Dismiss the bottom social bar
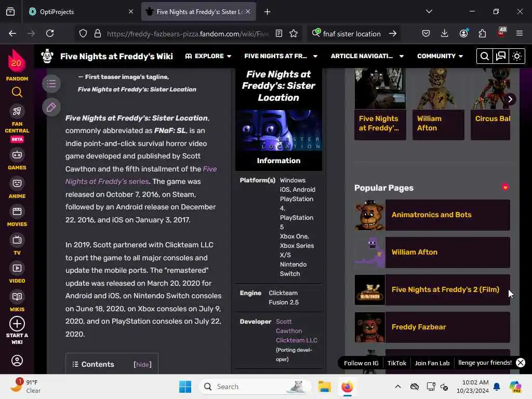Image resolution: width=532 pixels, height=399 pixels. pyautogui.click(x=521, y=363)
